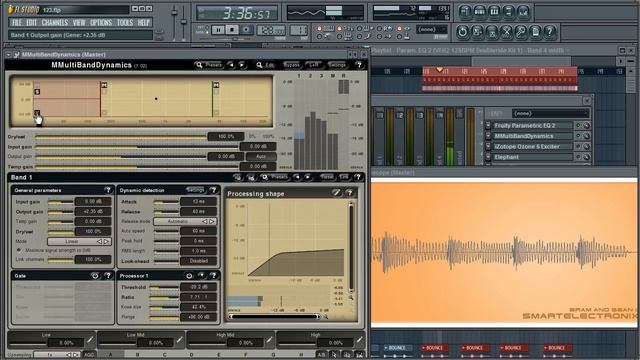The height and width of the screenshot is (360, 640).
Task: Click the Ratio value field in Processor 1
Action: (198, 297)
